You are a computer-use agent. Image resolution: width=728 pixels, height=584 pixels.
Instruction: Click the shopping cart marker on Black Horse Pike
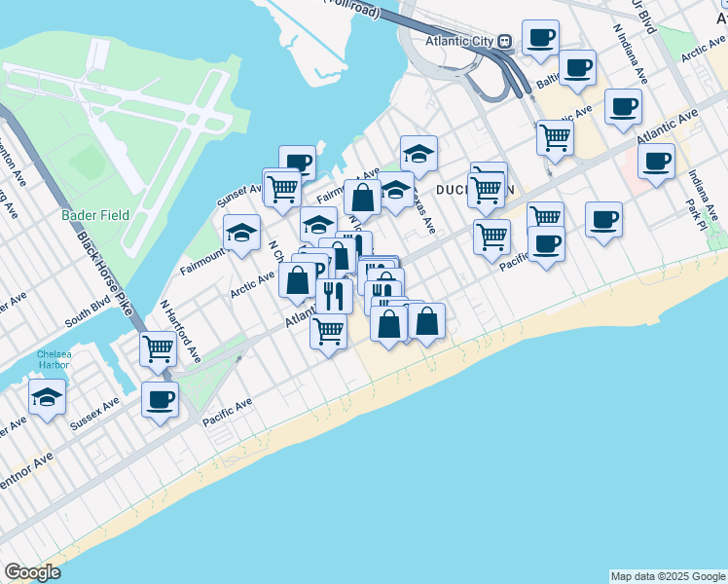[x=158, y=349]
